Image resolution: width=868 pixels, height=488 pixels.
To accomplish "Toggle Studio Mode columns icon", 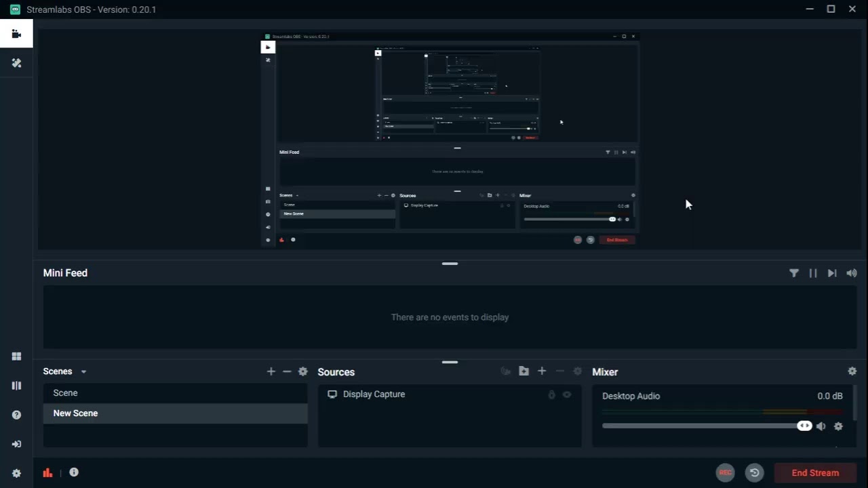I will coord(16,386).
